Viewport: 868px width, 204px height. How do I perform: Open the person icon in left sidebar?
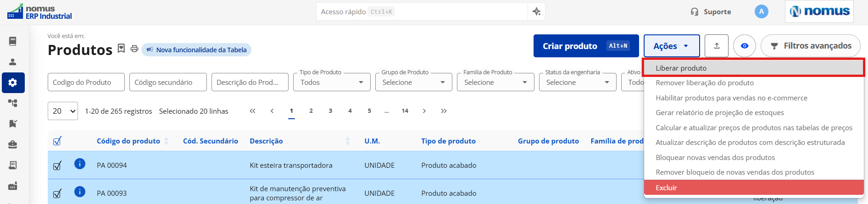pos(13,62)
